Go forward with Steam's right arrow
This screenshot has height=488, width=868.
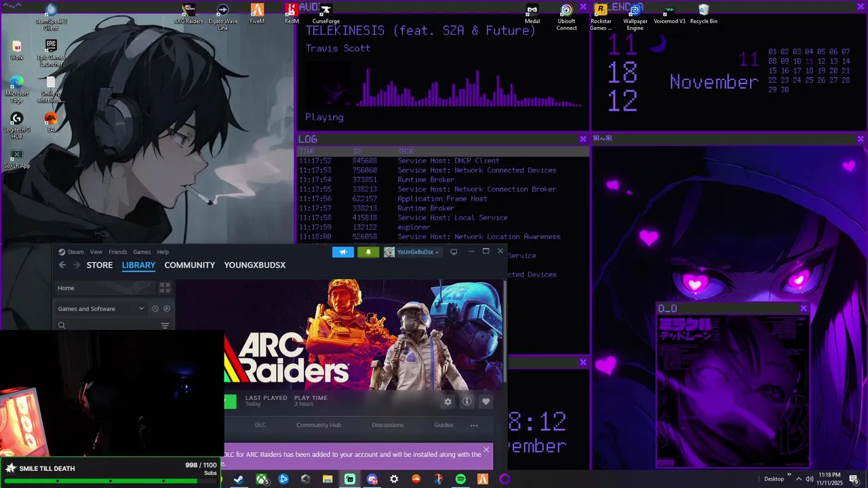[x=77, y=265]
